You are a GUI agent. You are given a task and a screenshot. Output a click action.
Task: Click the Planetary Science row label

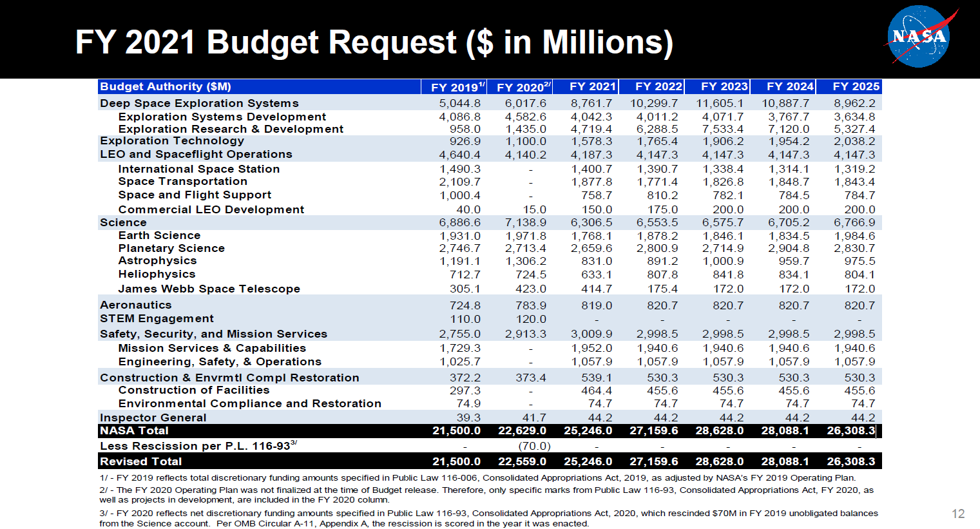tap(171, 248)
